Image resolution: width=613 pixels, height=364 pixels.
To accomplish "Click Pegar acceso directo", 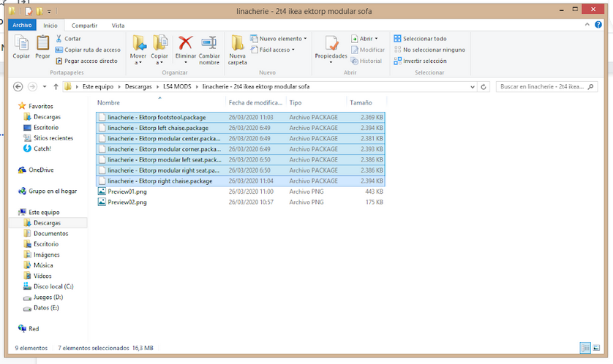I will [x=86, y=61].
